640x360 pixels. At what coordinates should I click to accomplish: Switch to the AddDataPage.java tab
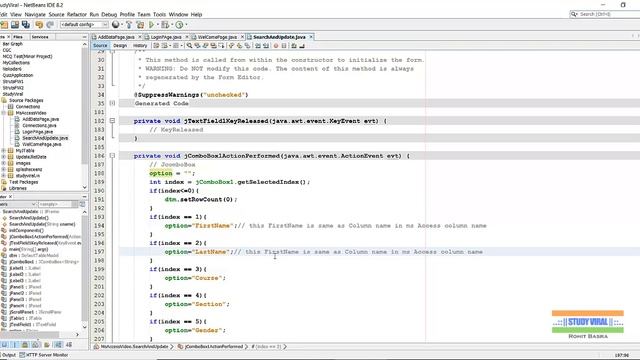pyautogui.click(x=116, y=37)
